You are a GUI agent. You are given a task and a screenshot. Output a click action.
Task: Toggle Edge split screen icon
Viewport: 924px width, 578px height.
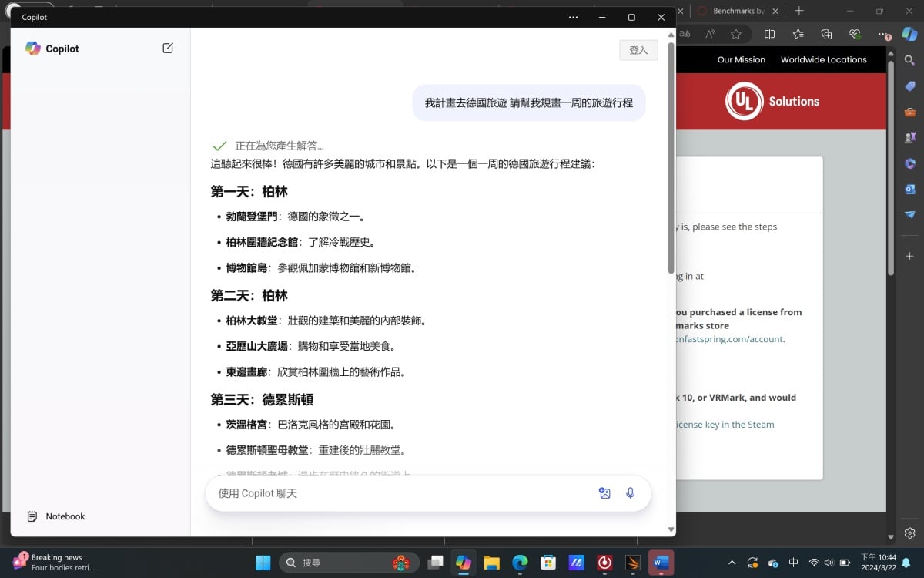pyautogui.click(x=769, y=34)
